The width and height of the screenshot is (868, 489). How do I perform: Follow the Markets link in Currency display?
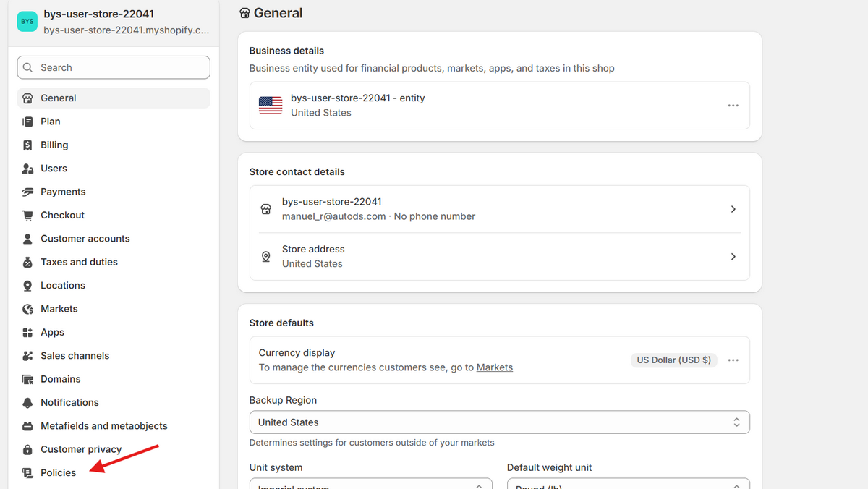pyautogui.click(x=495, y=367)
